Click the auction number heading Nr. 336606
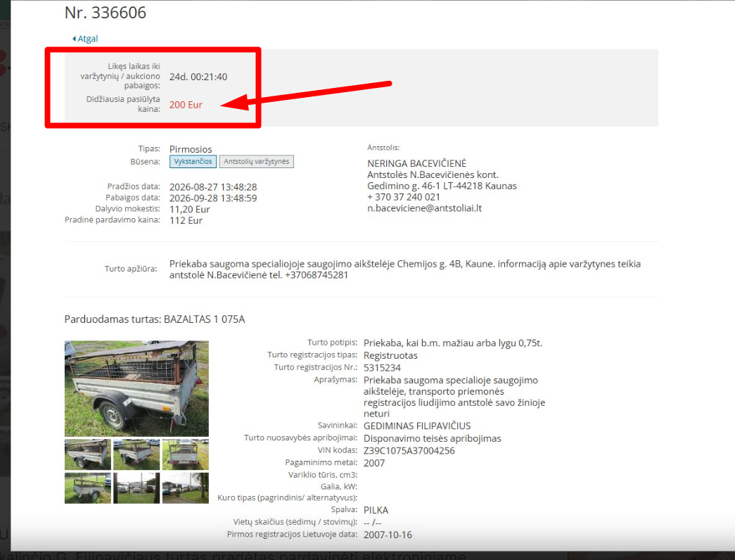This screenshot has width=735, height=560. click(x=106, y=13)
